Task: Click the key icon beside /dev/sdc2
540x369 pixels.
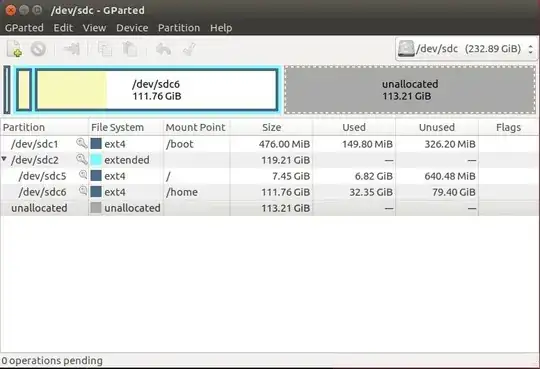Action: point(82,159)
